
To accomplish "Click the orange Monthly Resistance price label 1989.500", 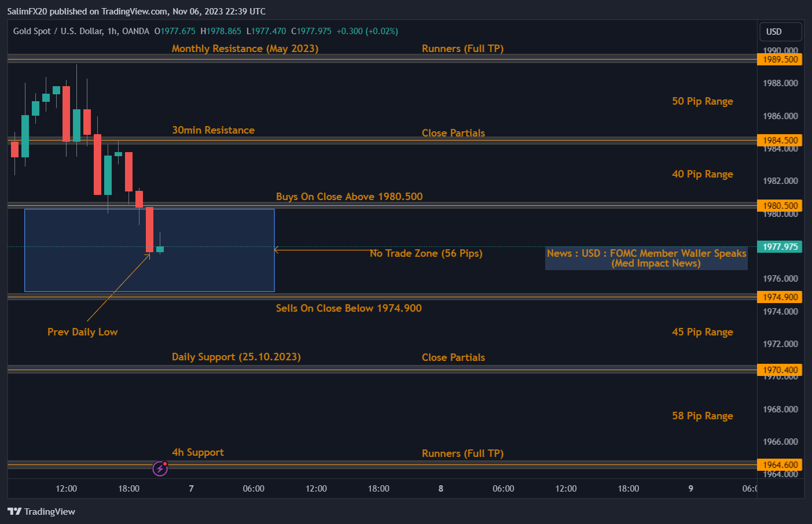I will [x=780, y=59].
